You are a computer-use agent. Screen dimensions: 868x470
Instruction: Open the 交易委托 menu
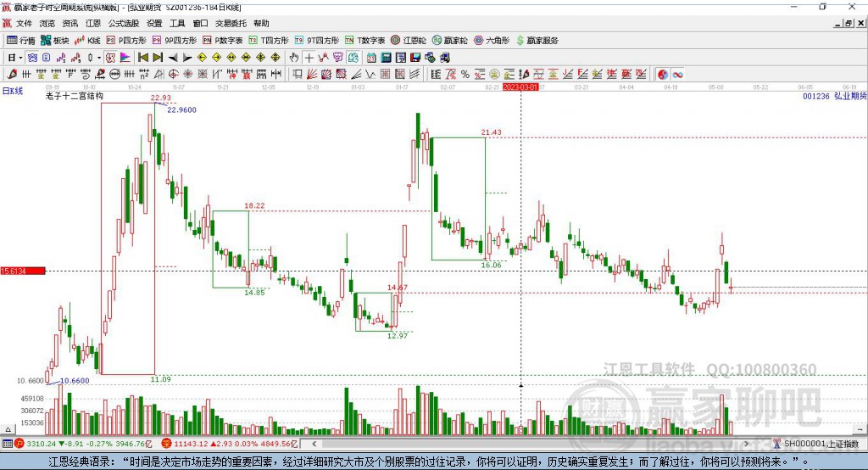point(231,23)
